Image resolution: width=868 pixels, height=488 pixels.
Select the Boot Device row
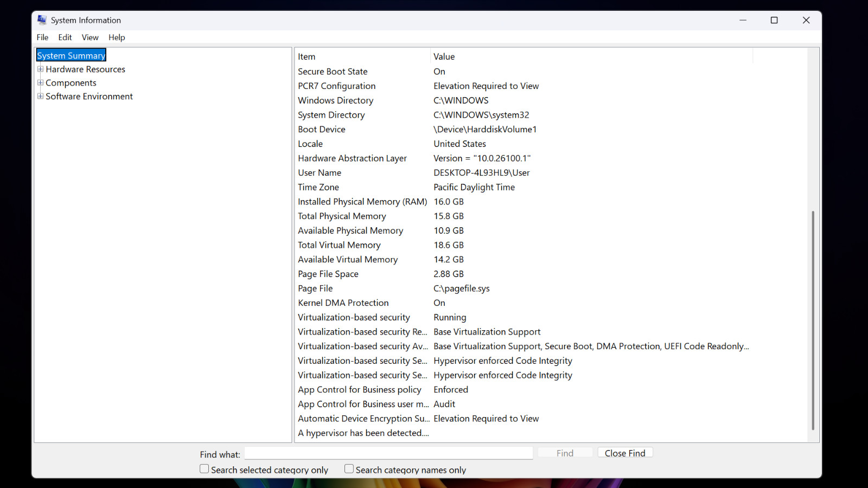pyautogui.click(x=524, y=130)
